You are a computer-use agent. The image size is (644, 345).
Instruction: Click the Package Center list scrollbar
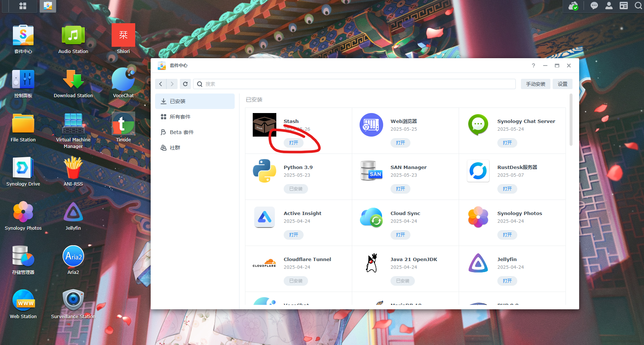tap(571, 120)
